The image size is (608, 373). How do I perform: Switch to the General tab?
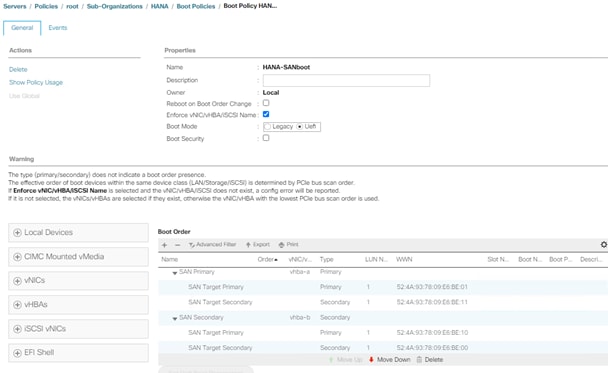(x=22, y=28)
